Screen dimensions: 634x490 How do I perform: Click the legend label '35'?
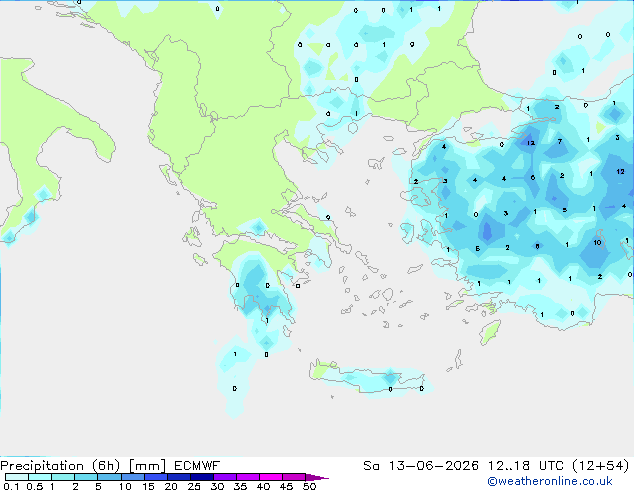click(240, 486)
